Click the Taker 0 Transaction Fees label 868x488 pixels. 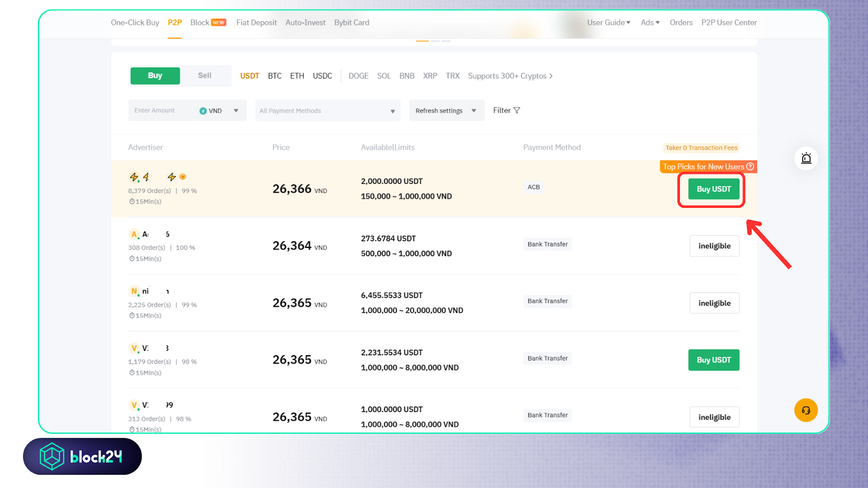click(x=701, y=148)
